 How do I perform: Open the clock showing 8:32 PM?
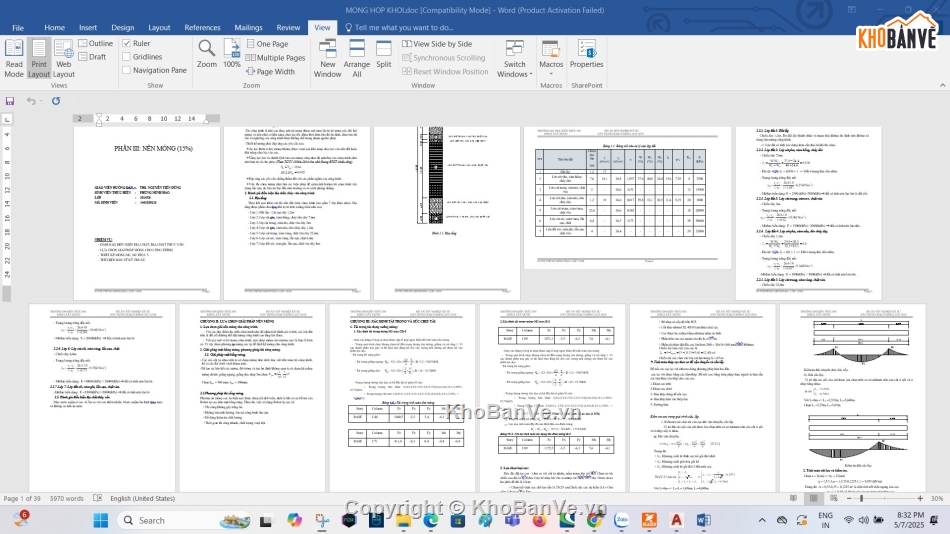[x=911, y=520]
